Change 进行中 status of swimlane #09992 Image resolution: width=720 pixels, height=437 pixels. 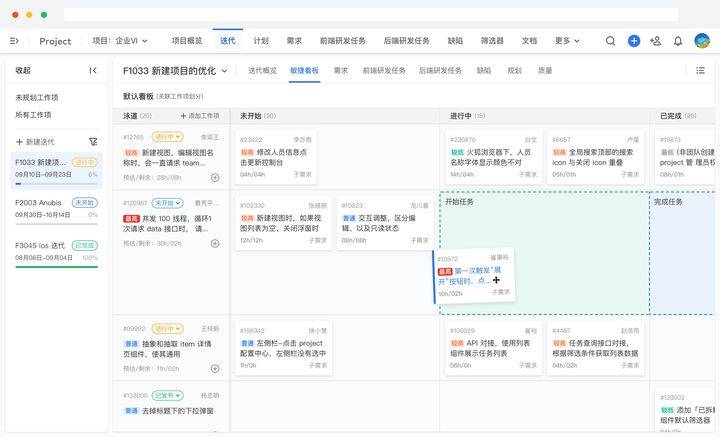coord(167,329)
